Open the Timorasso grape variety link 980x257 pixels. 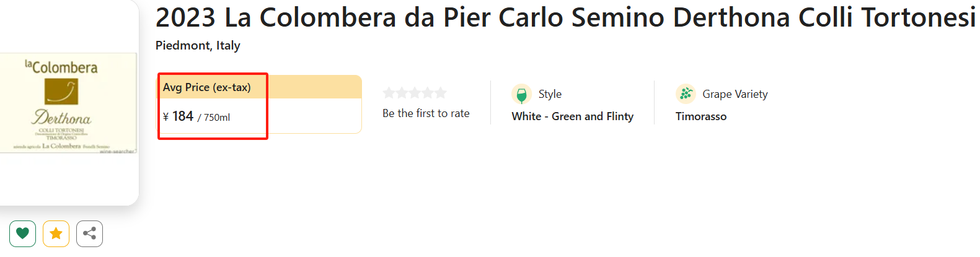coord(700,116)
